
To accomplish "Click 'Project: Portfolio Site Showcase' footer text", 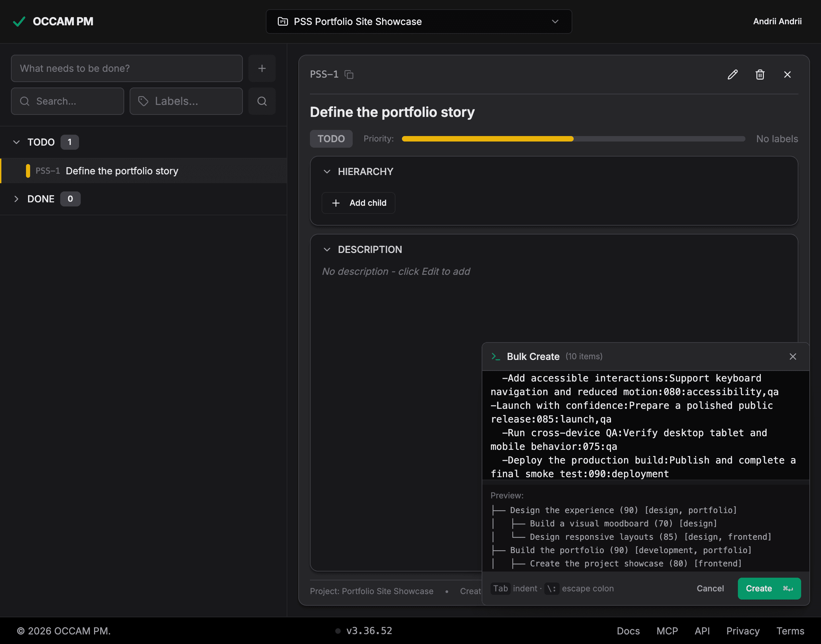I will coord(371,591).
